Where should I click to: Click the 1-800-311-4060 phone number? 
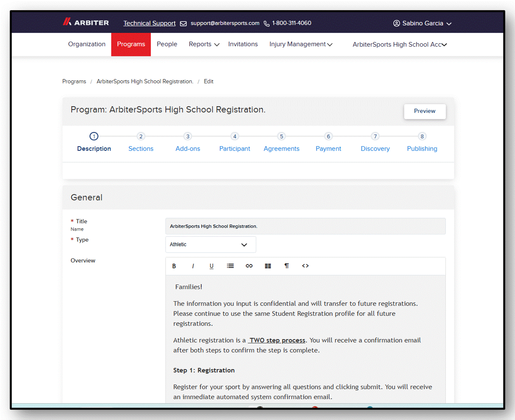click(x=292, y=23)
